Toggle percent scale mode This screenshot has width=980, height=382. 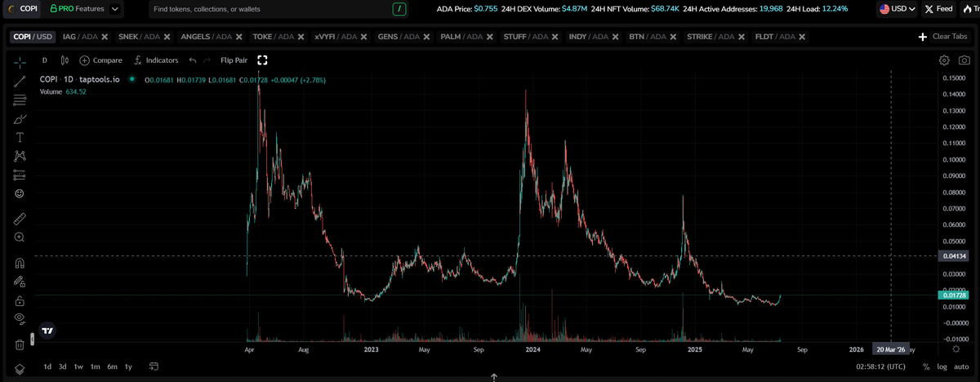926,366
